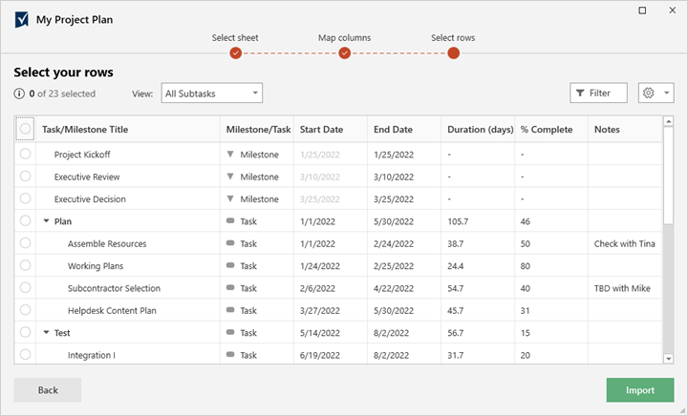Click the Milestone icon for Project Kickoff
This screenshot has height=416, width=688.
[230, 154]
